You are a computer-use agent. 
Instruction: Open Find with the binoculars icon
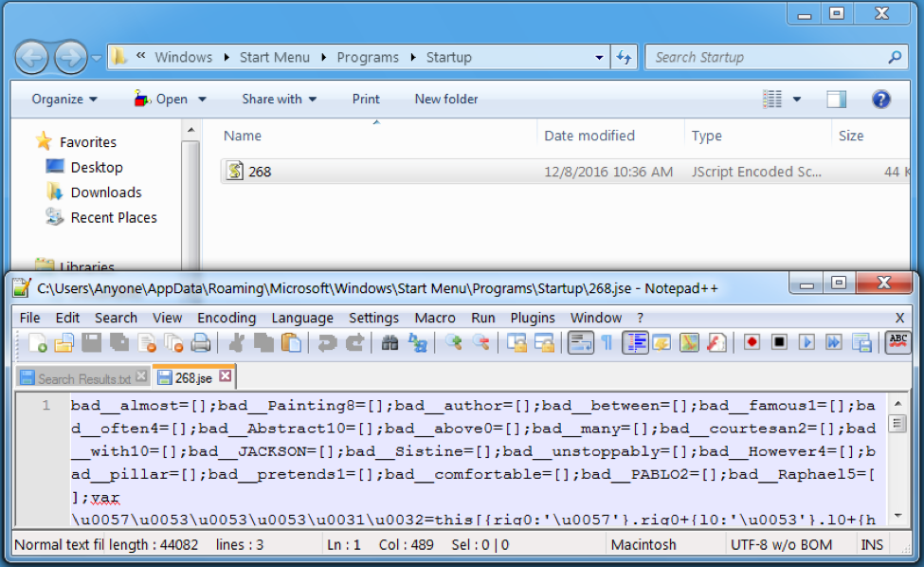390,342
